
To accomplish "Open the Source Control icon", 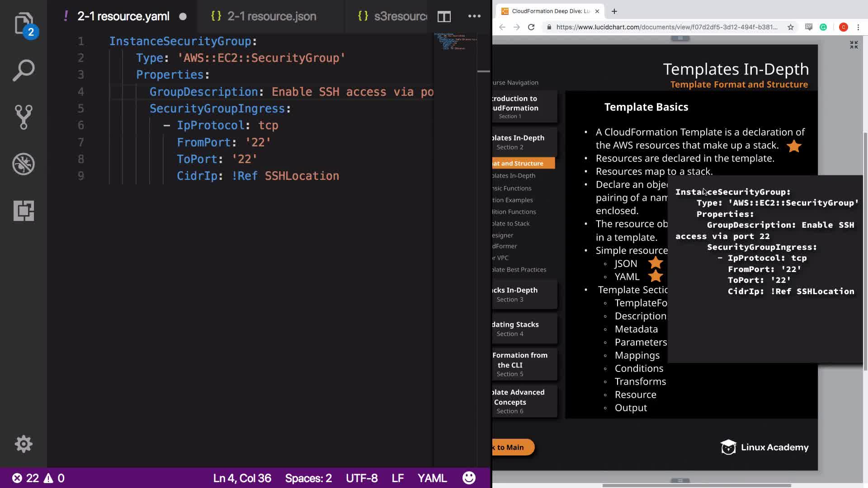I will (24, 117).
